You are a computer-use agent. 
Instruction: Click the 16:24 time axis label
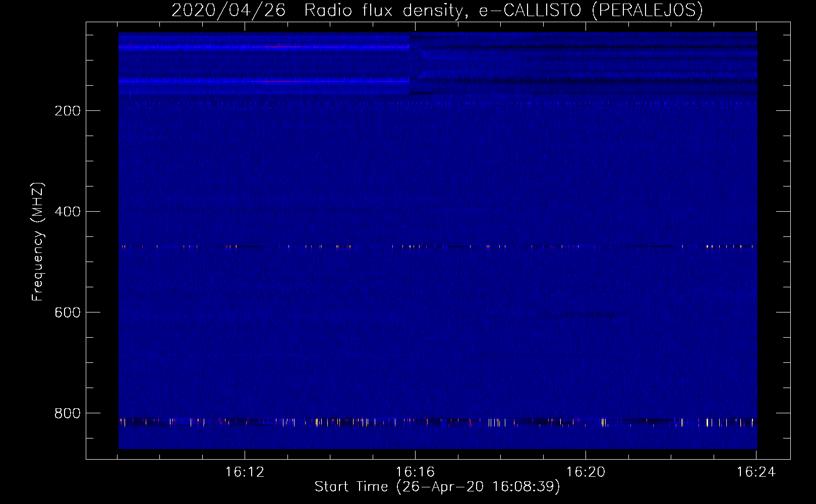(x=756, y=472)
